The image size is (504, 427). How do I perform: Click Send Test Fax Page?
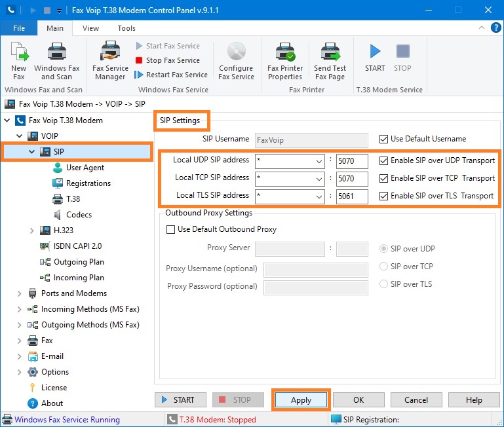[330, 61]
